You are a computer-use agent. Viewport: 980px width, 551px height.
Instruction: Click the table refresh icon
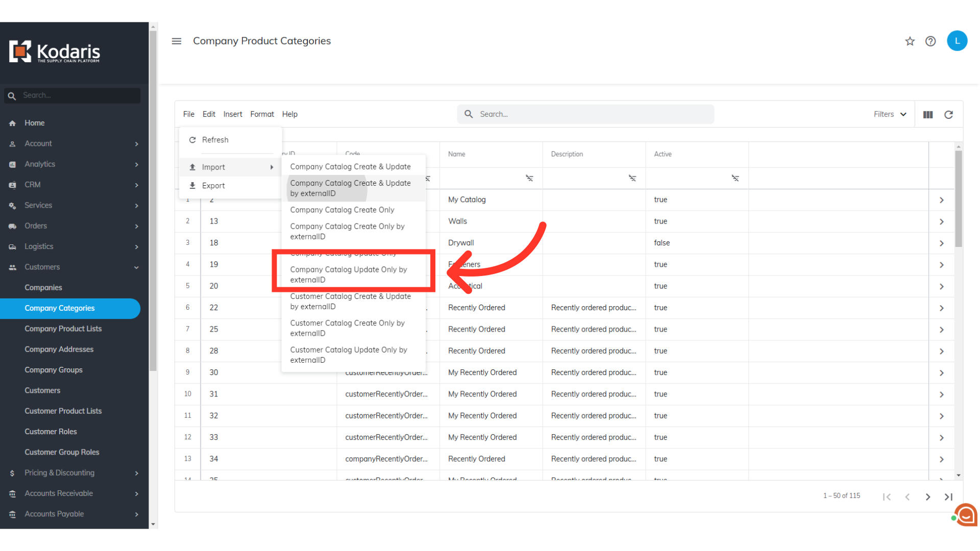(948, 115)
